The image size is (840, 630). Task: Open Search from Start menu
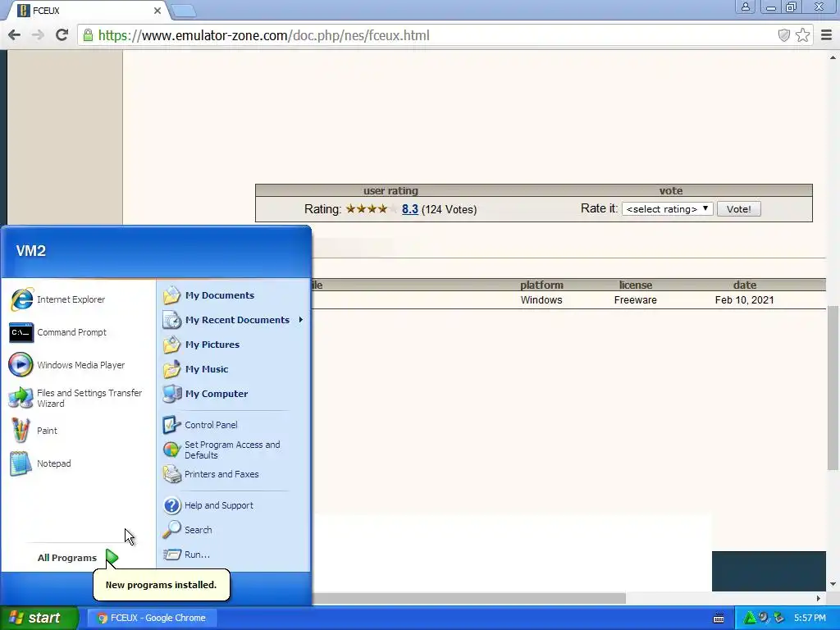pyautogui.click(x=188, y=530)
